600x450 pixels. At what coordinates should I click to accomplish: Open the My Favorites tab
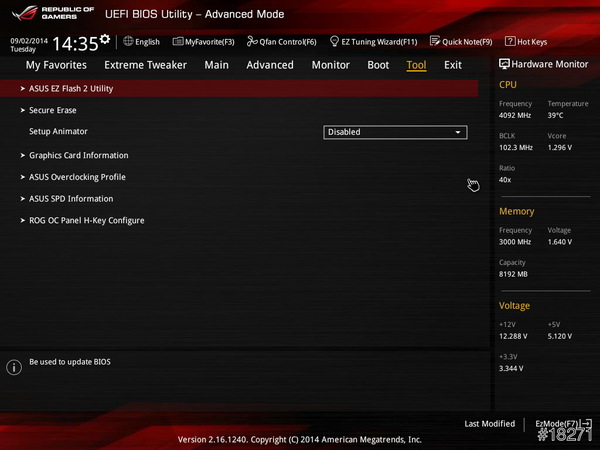pyautogui.click(x=56, y=65)
